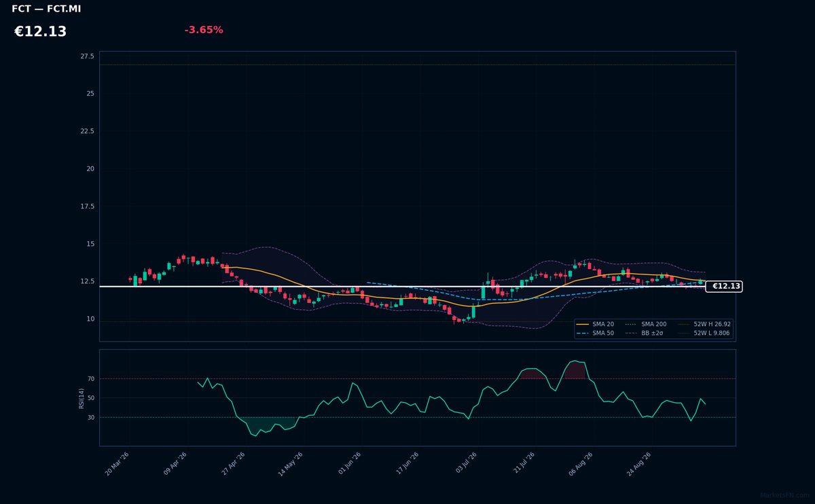Select the 21 Jul '26 date label
This screenshot has height=504, width=815.
[524, 464]
